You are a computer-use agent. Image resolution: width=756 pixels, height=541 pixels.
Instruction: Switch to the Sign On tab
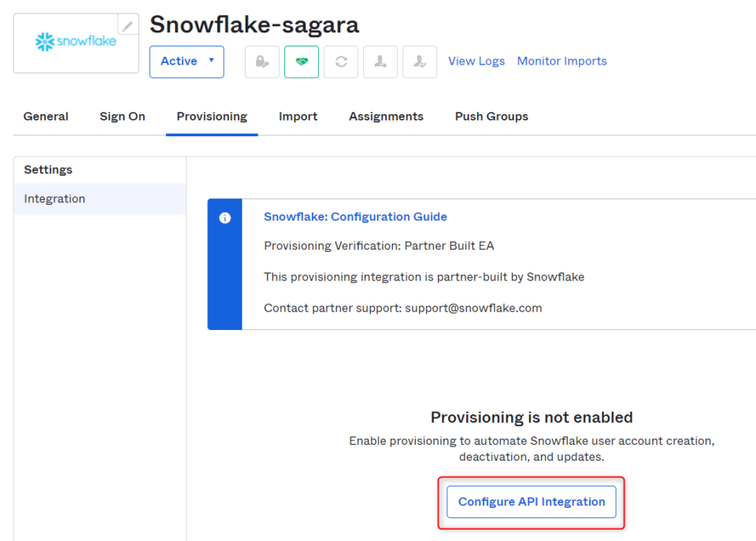122,116
